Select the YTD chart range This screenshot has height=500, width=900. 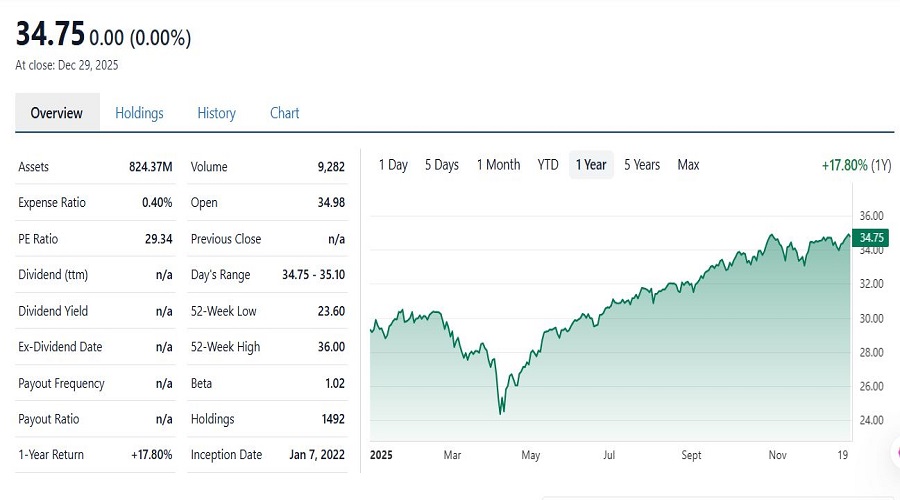click(x=547, y=165)
